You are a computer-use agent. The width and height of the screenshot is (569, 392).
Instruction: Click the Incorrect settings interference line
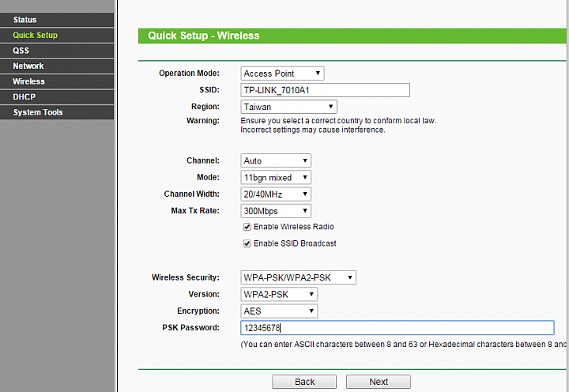coord(313,130)
